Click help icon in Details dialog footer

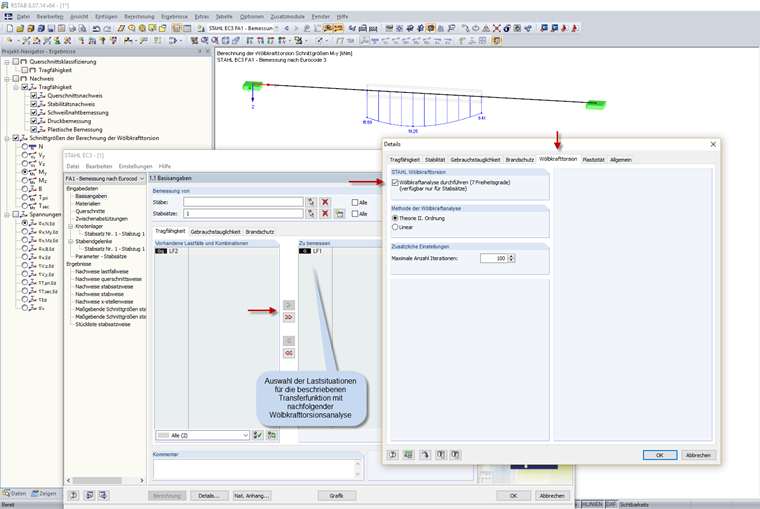(393, 455)
